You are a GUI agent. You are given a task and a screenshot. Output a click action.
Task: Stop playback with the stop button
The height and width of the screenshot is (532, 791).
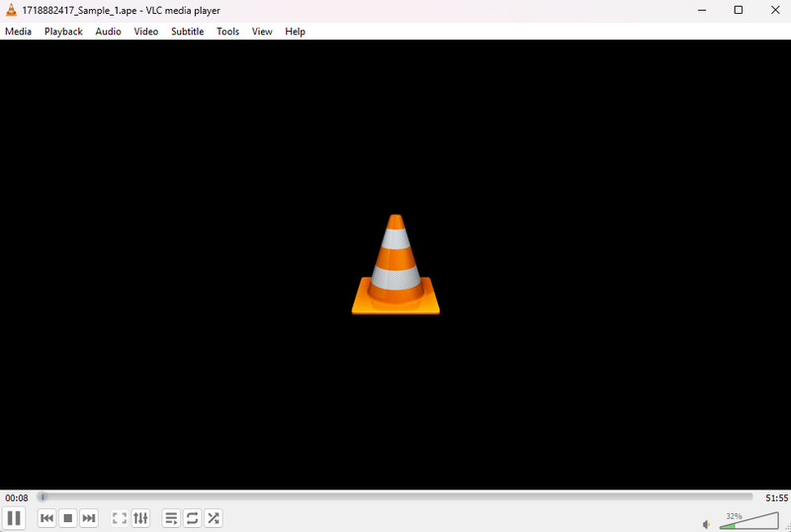[x=68, y=518]
